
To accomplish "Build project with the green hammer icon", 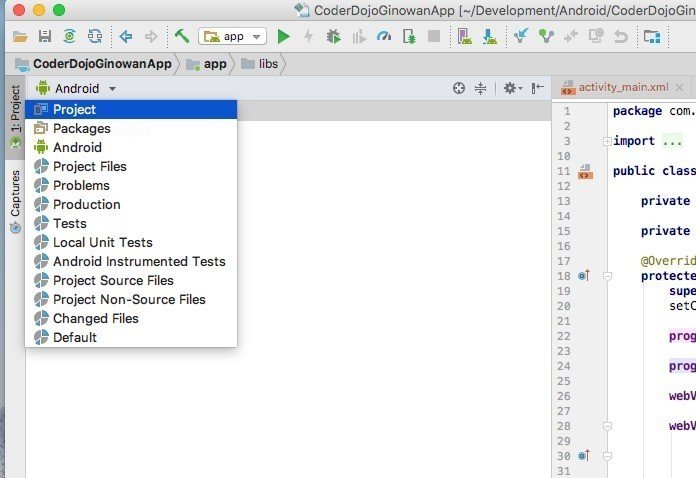I will pyautogui.click(x=182, y=36).
